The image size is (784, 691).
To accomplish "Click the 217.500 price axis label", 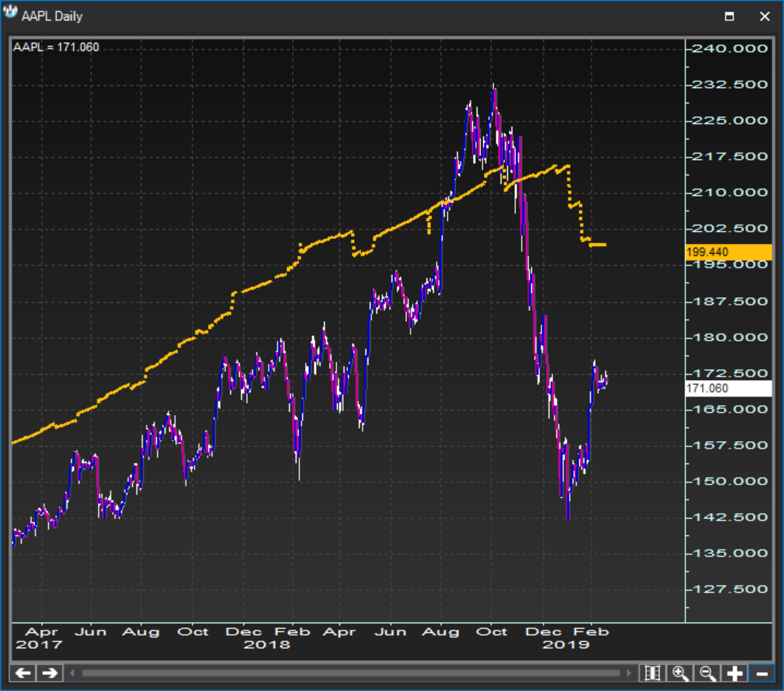I will point(729,156).
